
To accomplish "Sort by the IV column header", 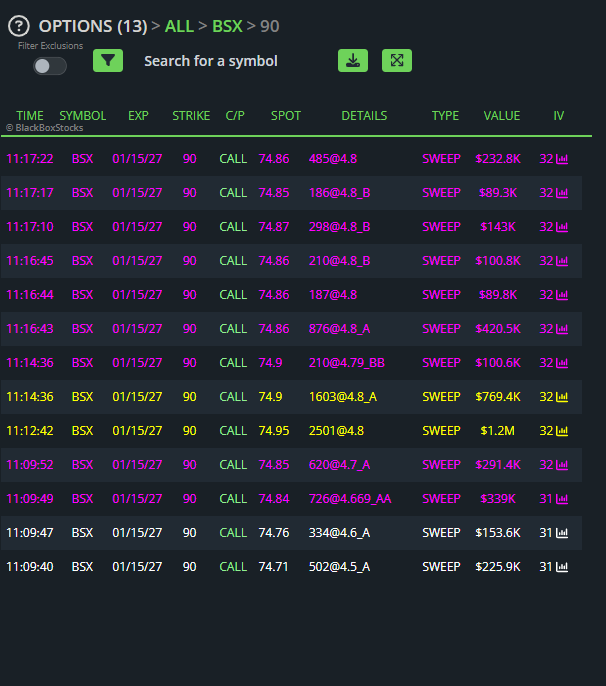I will (x=559, y=116).
